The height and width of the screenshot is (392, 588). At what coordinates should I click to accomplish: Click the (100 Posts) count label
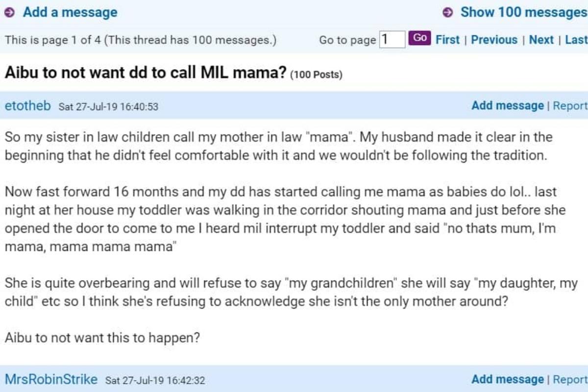tap(316, 75)
